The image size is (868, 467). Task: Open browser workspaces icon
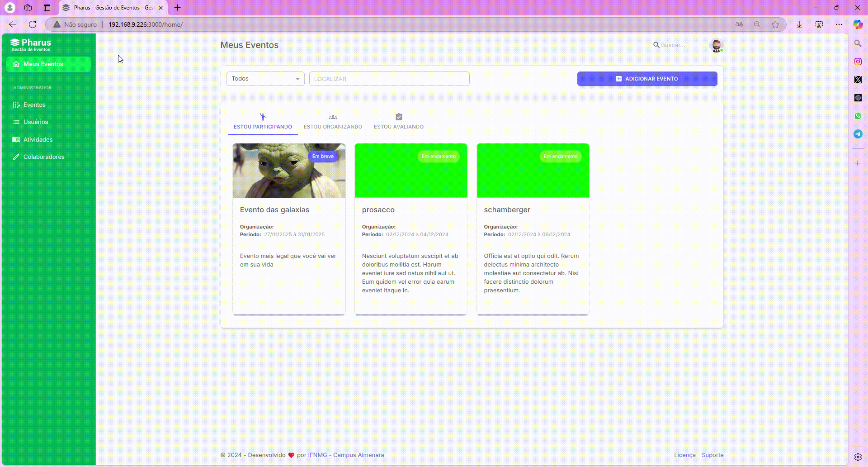[28, 8]
